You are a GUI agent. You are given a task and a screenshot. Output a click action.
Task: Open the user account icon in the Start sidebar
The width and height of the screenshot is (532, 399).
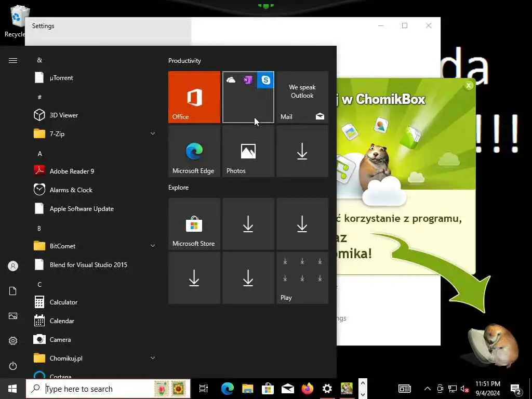coord(13,266)
